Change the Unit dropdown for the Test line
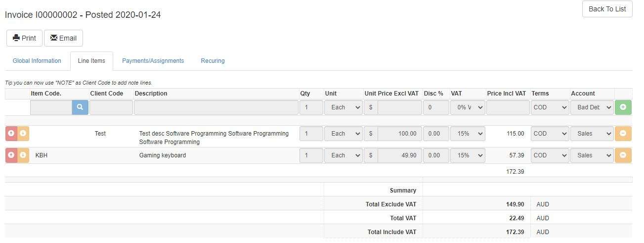This screenshot has height=243, width=644. [x=343, y=134]
